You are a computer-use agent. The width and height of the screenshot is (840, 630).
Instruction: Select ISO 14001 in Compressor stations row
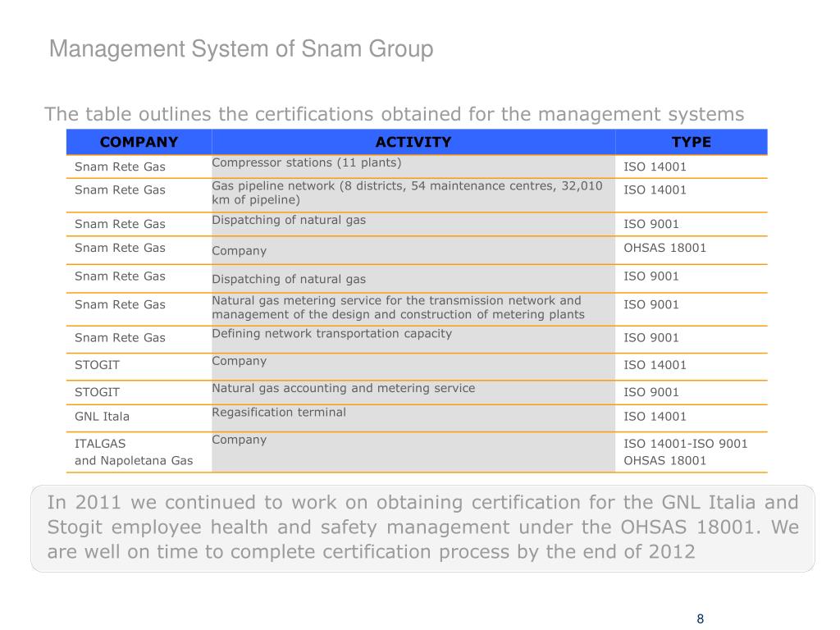coord(655,167)
